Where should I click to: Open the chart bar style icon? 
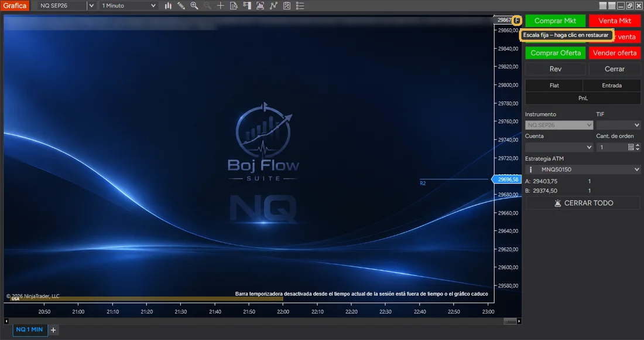point(168,6)
